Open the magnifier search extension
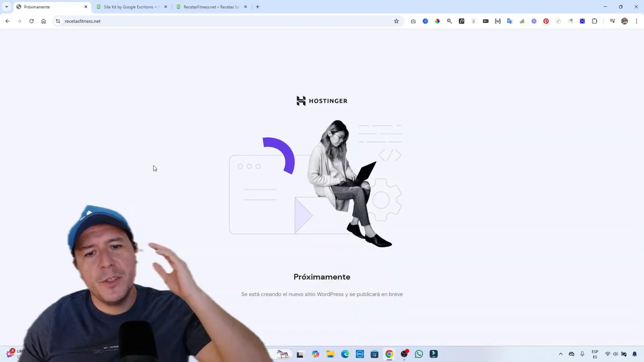644x362 pixels. point(449,21)
